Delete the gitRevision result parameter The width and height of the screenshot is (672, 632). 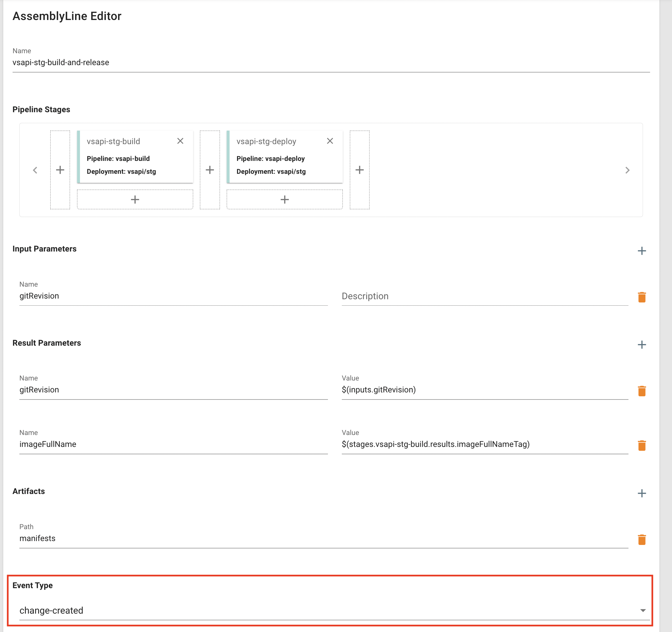pos(641,391)
